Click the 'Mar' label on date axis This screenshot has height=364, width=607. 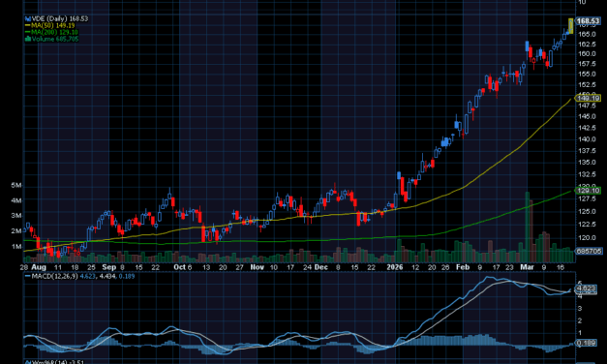pyautogui.click(x=527, y=267)
